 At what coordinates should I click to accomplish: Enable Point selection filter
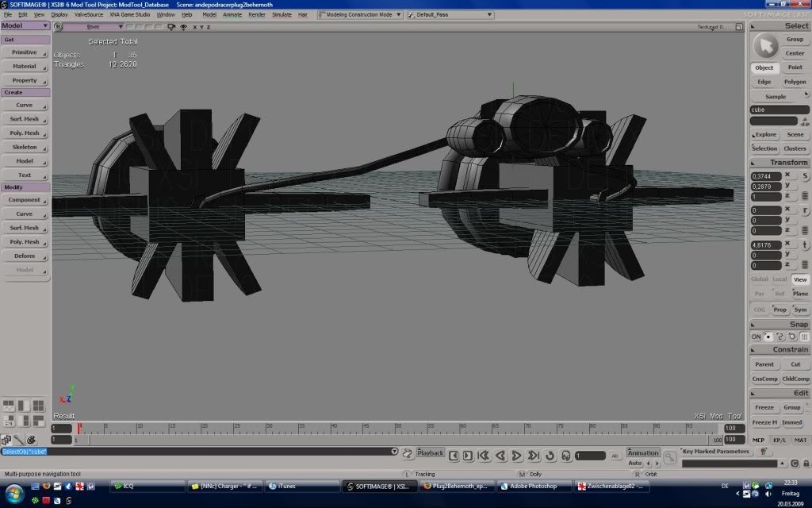(x=795, y=67)
